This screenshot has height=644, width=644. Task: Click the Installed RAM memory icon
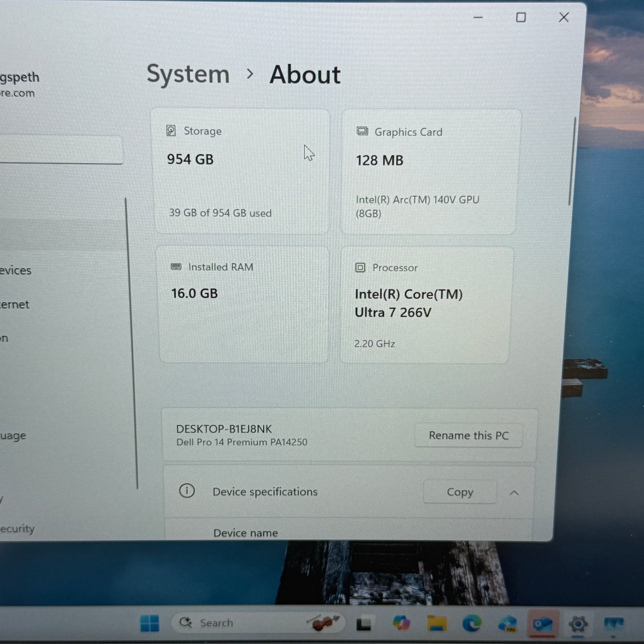point(176,266)
